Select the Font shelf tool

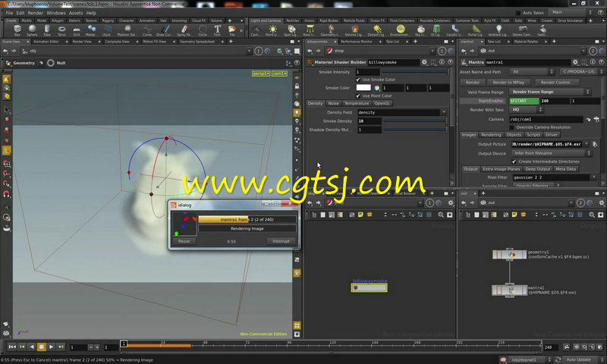[x=217, y=30]
